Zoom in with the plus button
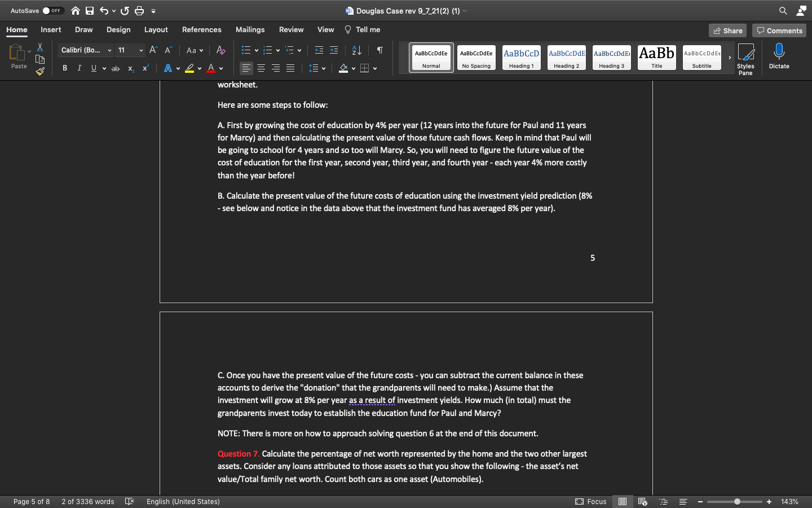 [x=769, y=501]
